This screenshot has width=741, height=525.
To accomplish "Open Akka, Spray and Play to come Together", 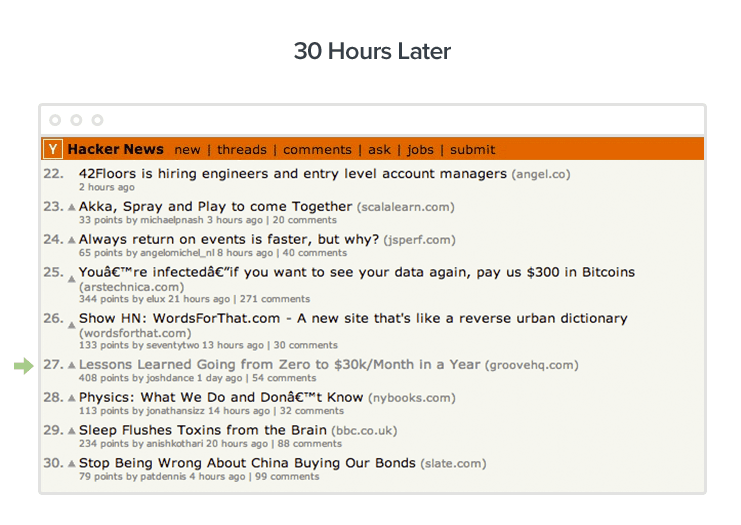I will pyautogui.click(x=215, y=207).
